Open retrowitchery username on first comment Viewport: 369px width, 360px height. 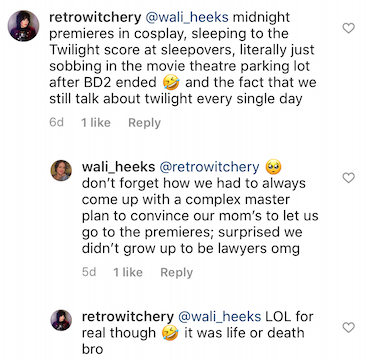95,18
